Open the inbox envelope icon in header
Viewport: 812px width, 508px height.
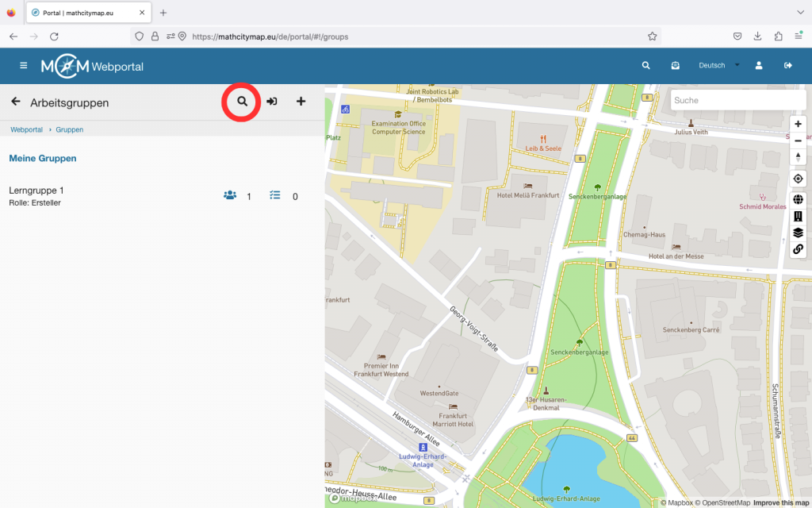(x=675, y=66)
